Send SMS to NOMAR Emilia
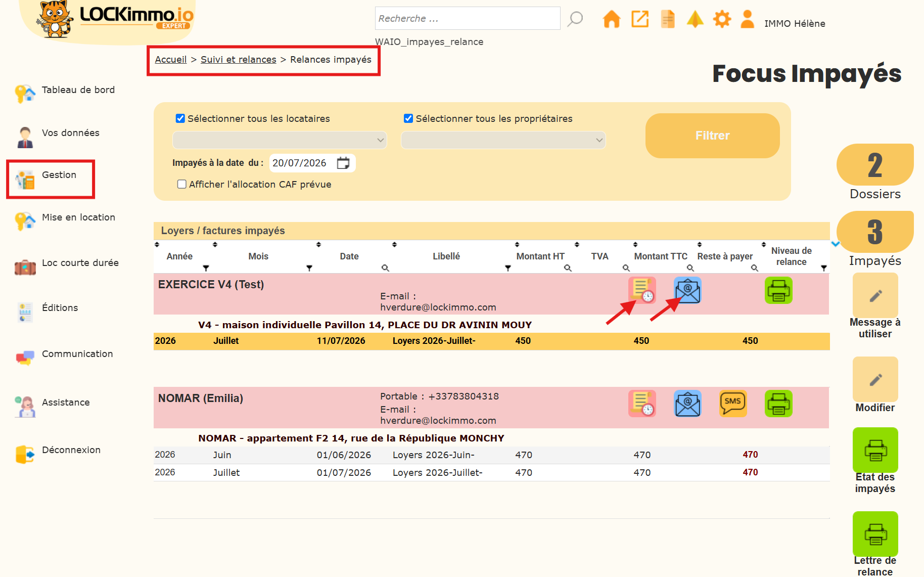 point(733,404)
